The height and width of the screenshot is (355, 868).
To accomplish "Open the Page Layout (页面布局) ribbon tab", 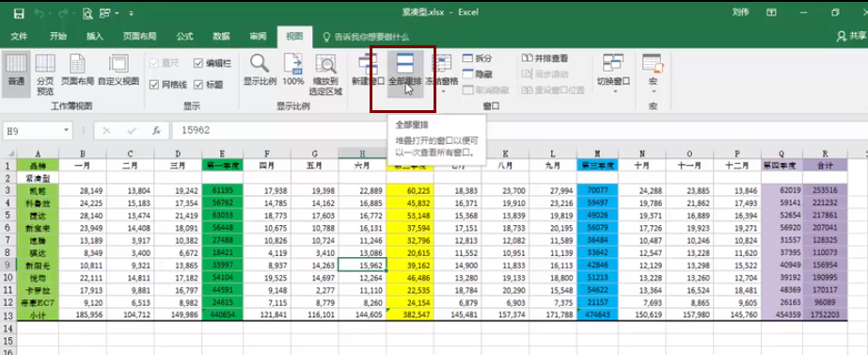I will 139,37.
